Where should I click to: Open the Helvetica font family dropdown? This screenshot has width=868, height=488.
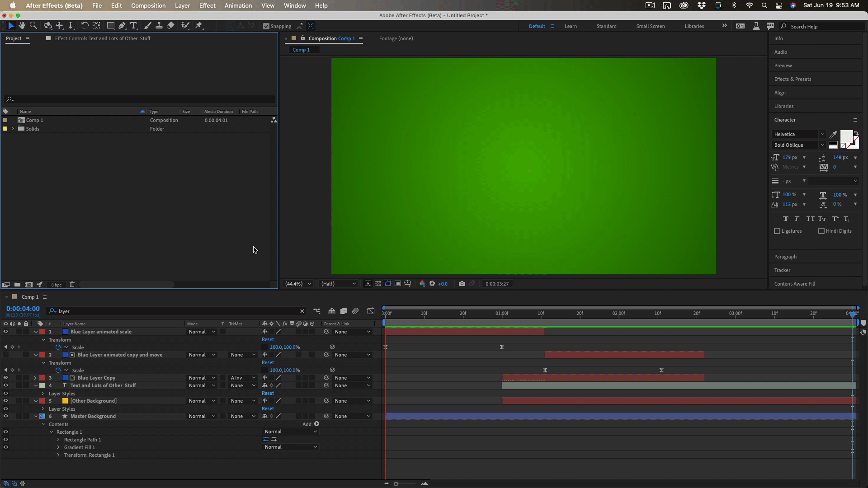pyautogui.click(x=822, y=134)
